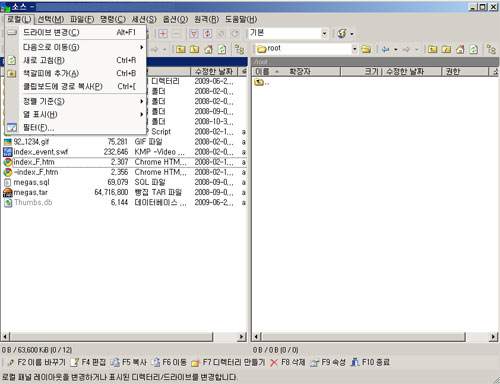This screenshot has width=500, height=384.
Task: Select file ~index_F.htm
Action: [36, 172]
